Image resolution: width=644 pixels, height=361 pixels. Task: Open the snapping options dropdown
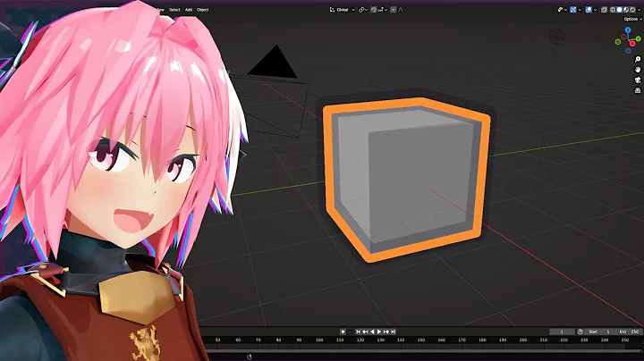tap(383, 10)
